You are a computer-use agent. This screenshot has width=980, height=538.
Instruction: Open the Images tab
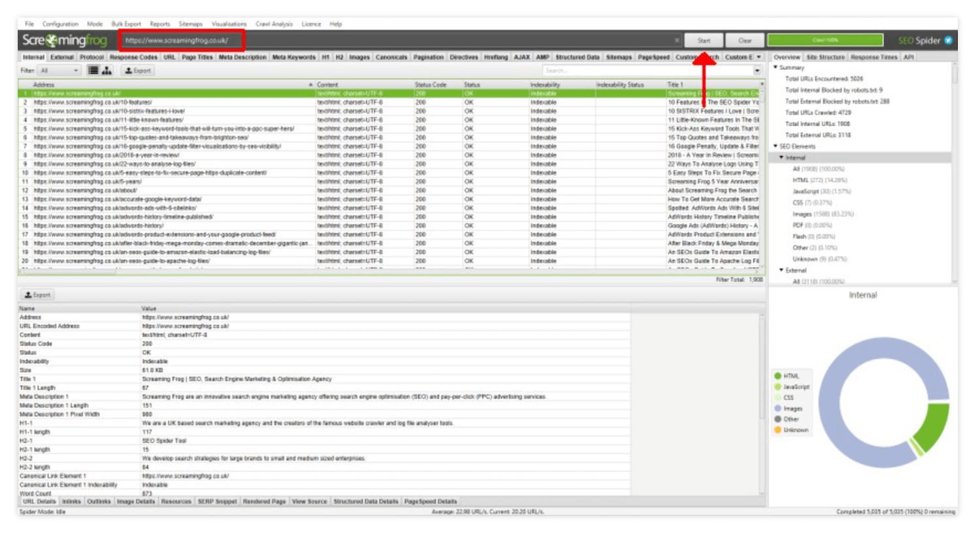[359, 57]
